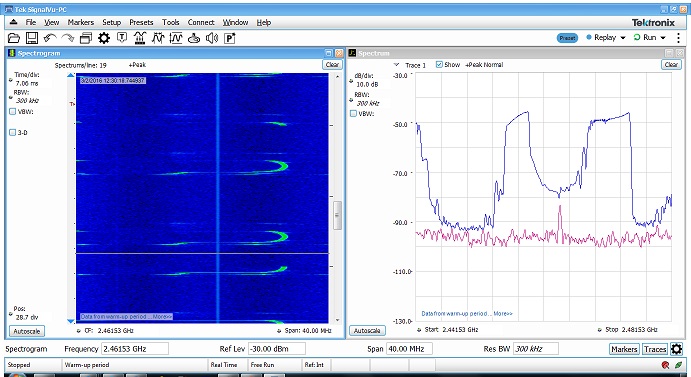Enable the 3-D spectrogram checkbox
Screen dimensions: 691x377
coord(13,132)
